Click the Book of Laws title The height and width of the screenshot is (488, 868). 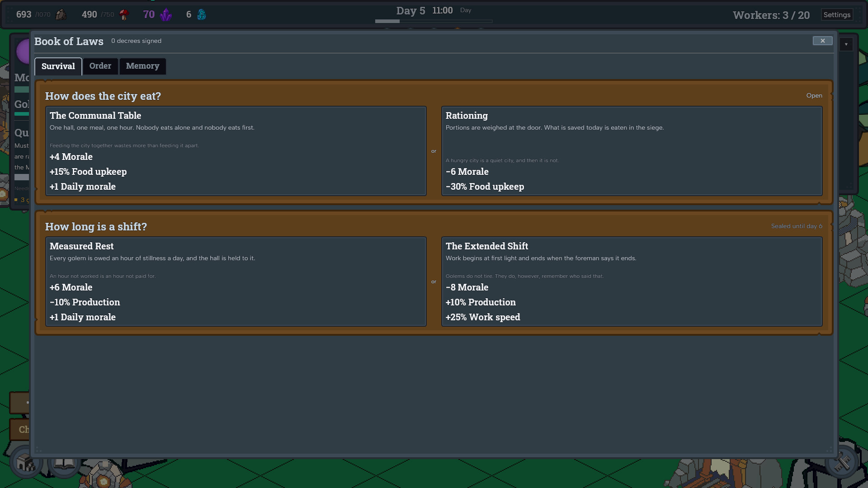69,41
